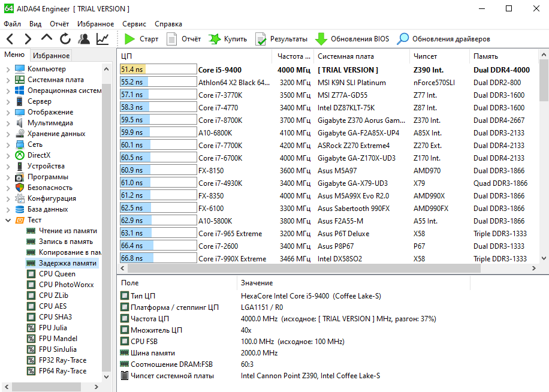Screen dimensions: 549x392
Task: Click down arrow of sidebar tree scrollbar
Action: 107,377
